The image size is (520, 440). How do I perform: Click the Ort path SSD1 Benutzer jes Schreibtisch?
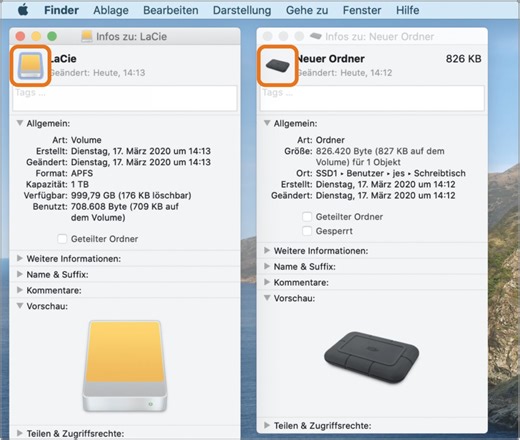(391, 173)
